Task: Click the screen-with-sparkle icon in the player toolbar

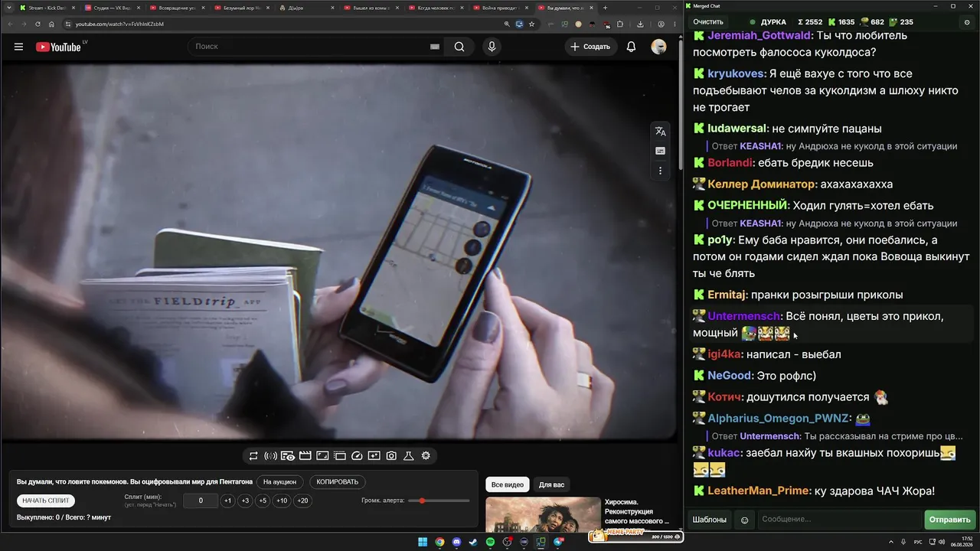Action: (374, 456)
